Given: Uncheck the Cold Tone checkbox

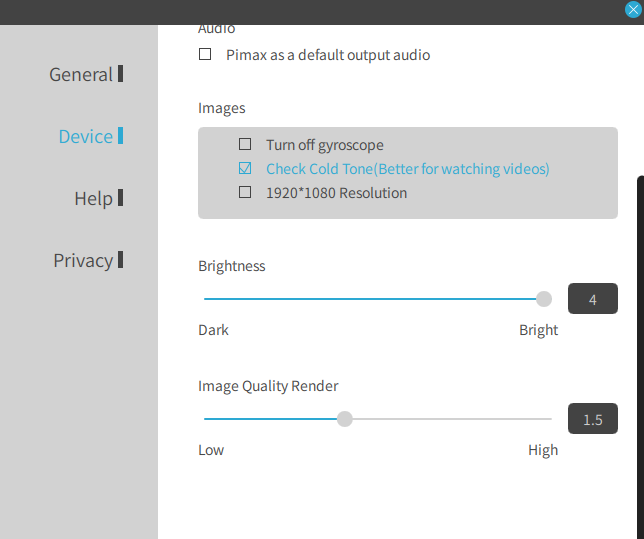Looking at the screenshot, I should tap(245, 168).
